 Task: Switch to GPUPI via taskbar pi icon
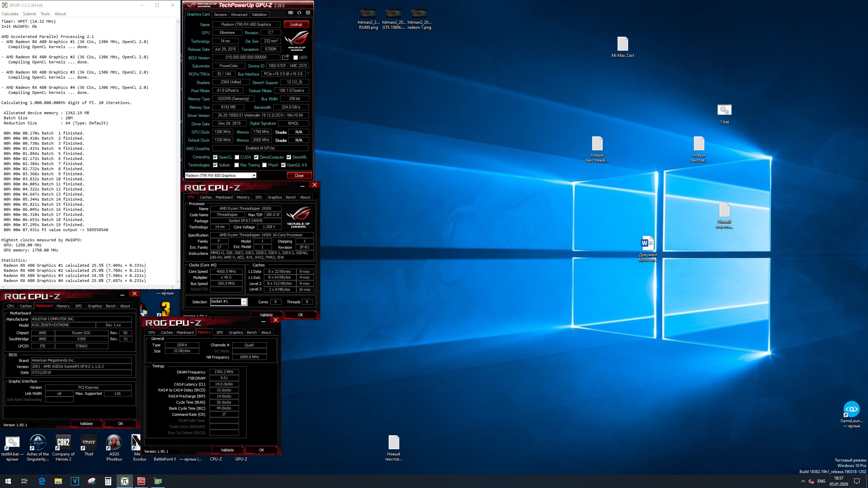click(125, 481)
